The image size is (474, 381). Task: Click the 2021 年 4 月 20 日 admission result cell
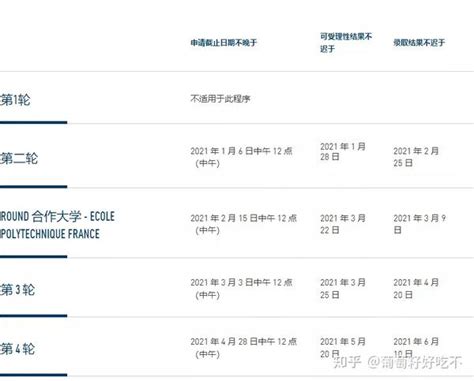click(416, 288)
